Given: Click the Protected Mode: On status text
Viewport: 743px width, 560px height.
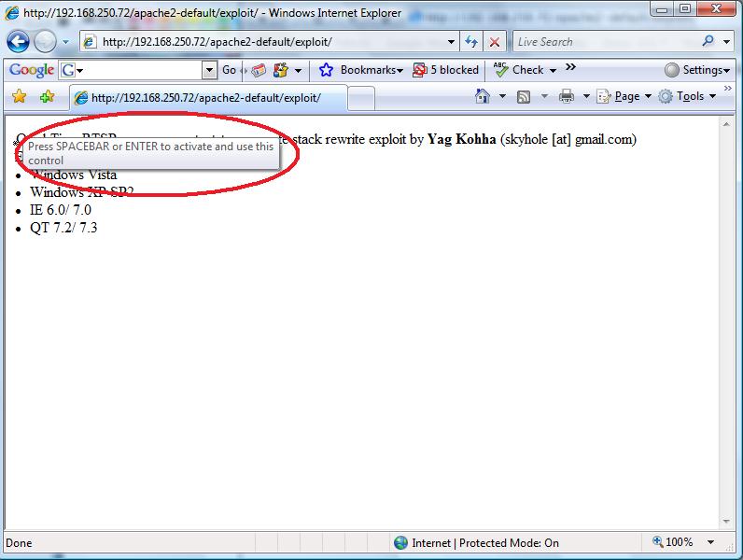Looking at the screenshot, I should (509, 543).
